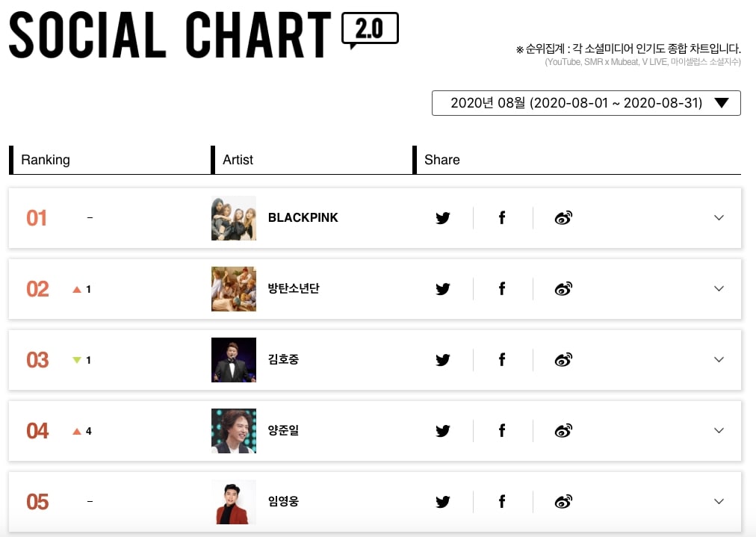Open the BLACKPINK artist thumbnail
This screenshot has width=756, height=537.
point(234,218)
